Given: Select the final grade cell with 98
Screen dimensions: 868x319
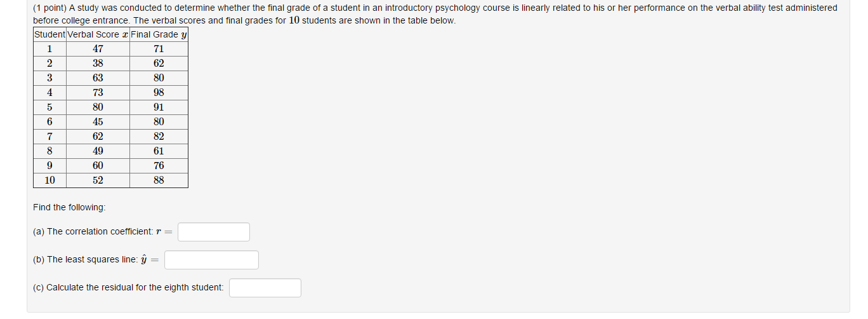Looking at the screenshot, I should coord(159,93).
